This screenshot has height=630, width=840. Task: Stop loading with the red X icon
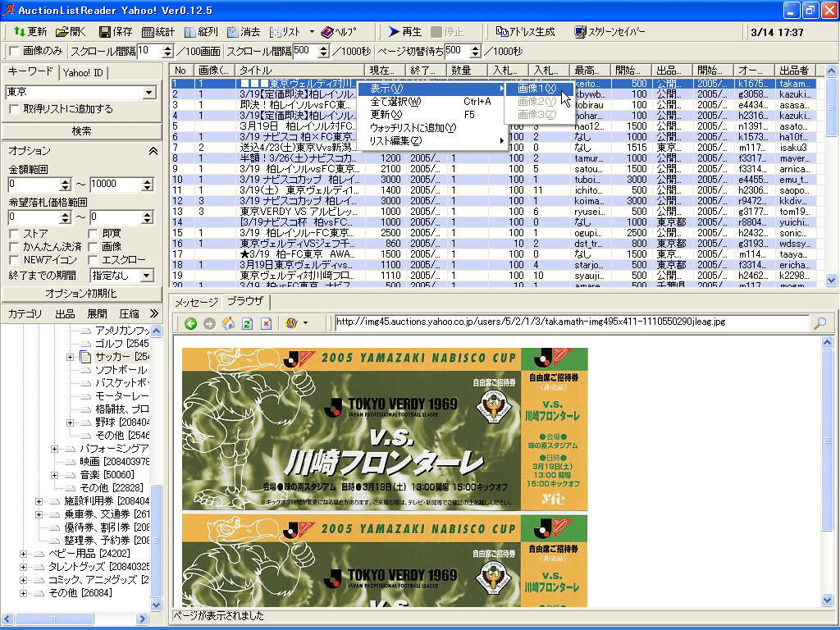[266, 323]
